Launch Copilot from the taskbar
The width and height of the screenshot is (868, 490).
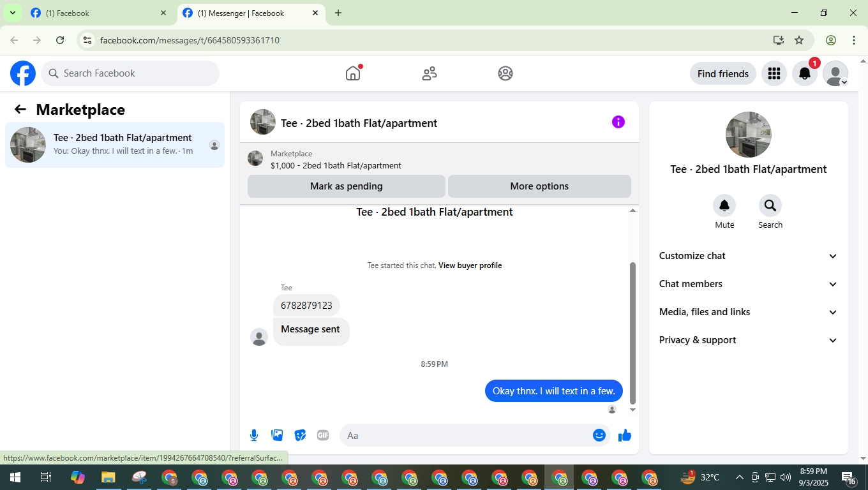[x=78, y=477]
